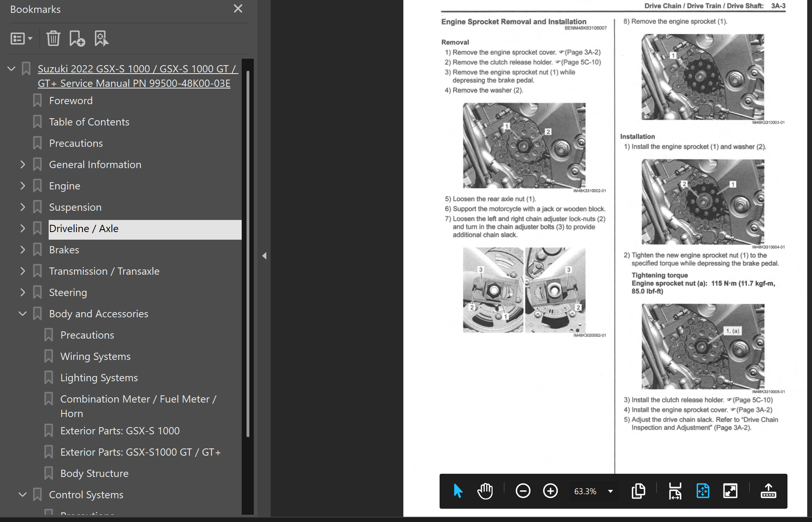This screenshot has height=522, width=812.
Task: Expand the Driveline / Axle bookmark
Action: (23, 228)
